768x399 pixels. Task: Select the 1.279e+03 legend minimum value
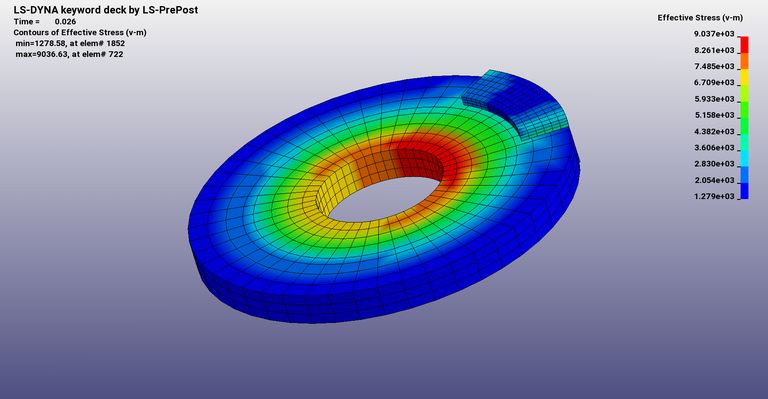[714, 196]
